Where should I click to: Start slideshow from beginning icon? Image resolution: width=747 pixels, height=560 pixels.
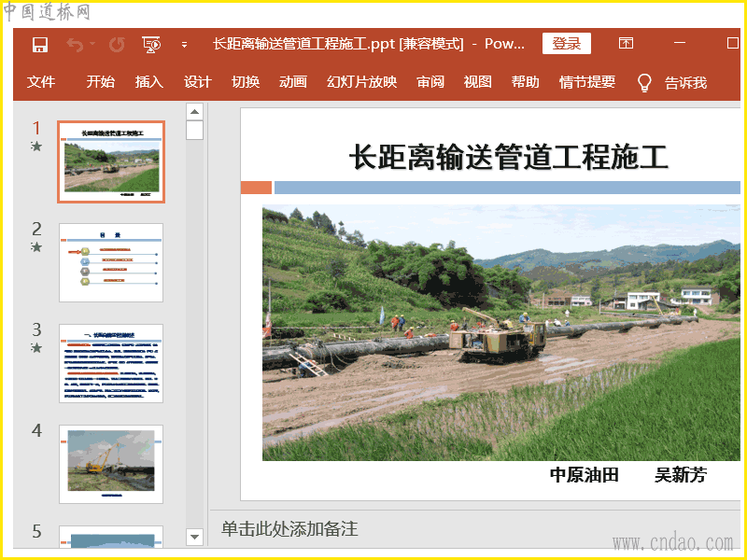[x=151, y=44]
